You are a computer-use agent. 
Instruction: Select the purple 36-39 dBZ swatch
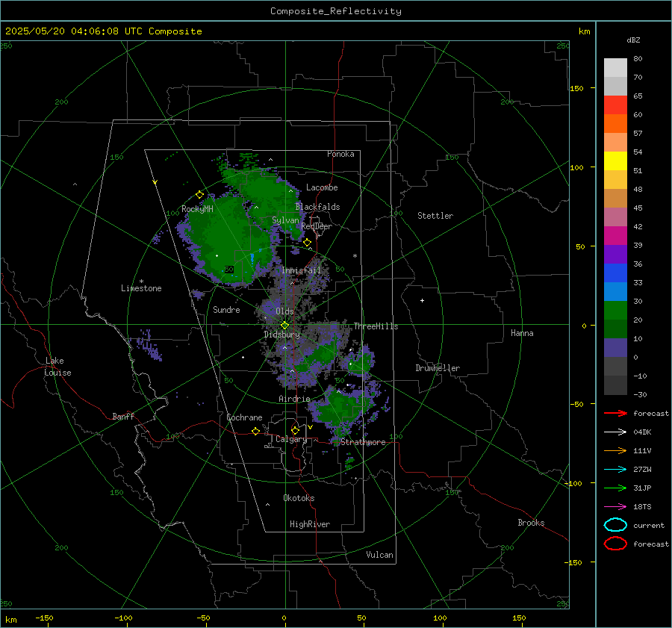tap(615, 254)
